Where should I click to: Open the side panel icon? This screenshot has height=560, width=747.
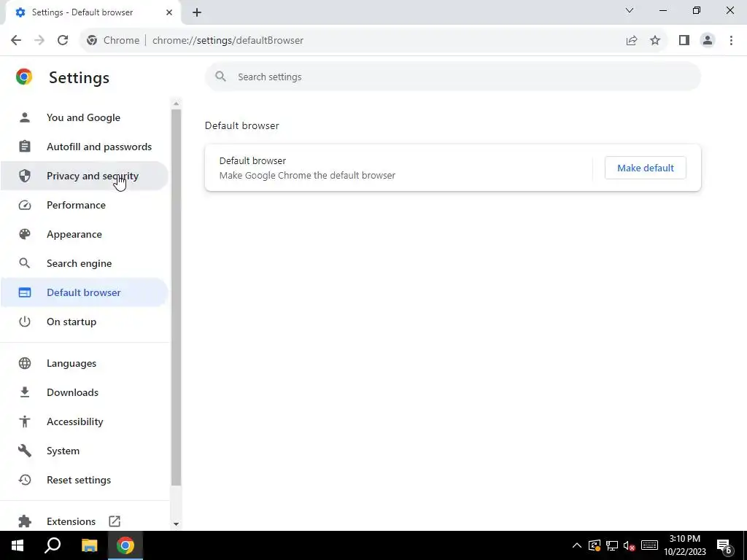click(684, 41)
